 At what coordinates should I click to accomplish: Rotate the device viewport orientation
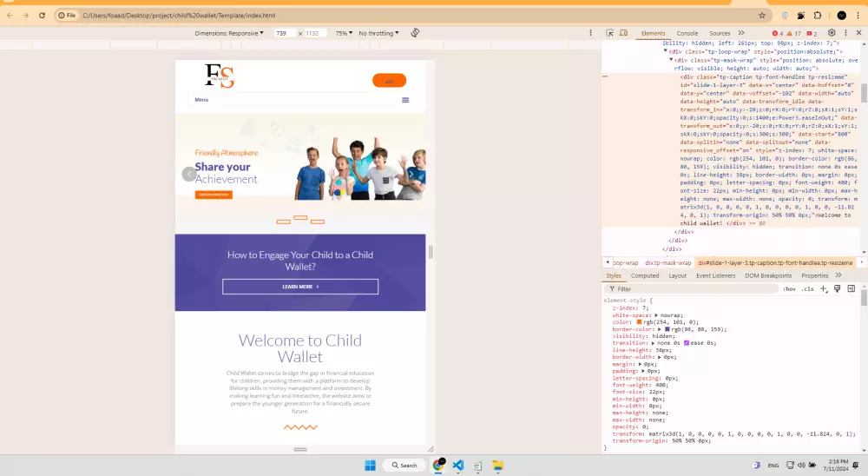[415, 33]
